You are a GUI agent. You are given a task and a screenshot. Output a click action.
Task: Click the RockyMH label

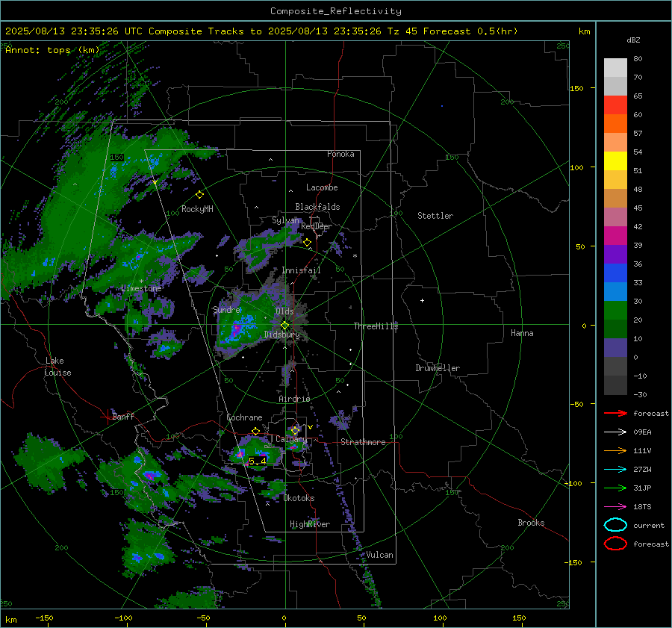pos(197,209)
